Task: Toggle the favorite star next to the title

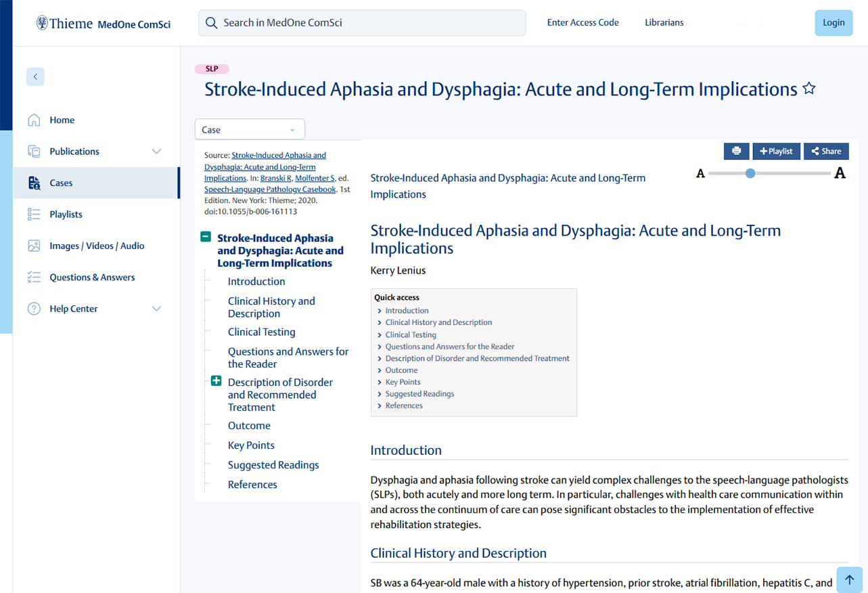Action: click(x=808, y=88)
